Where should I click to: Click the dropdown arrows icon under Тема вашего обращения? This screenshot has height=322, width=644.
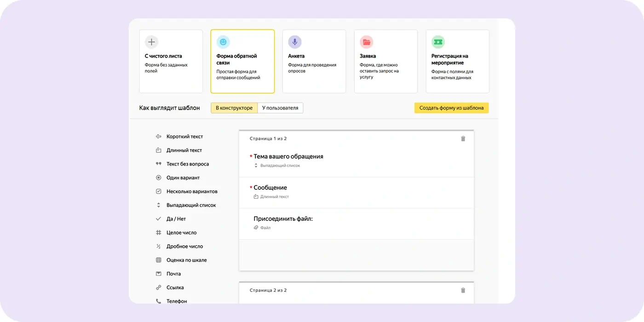click(x=256, y=165)
